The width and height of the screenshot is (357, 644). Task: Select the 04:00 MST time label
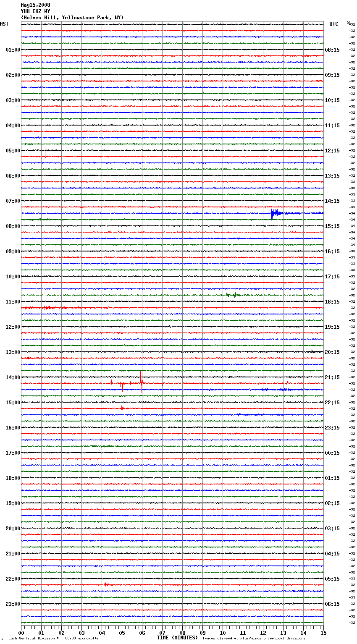click(x=13, y=126)
